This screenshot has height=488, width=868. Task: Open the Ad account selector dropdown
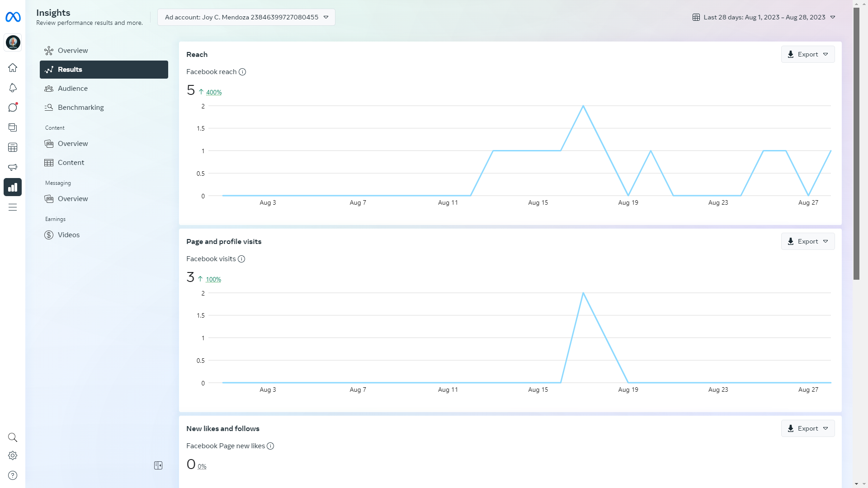(246, 17)
